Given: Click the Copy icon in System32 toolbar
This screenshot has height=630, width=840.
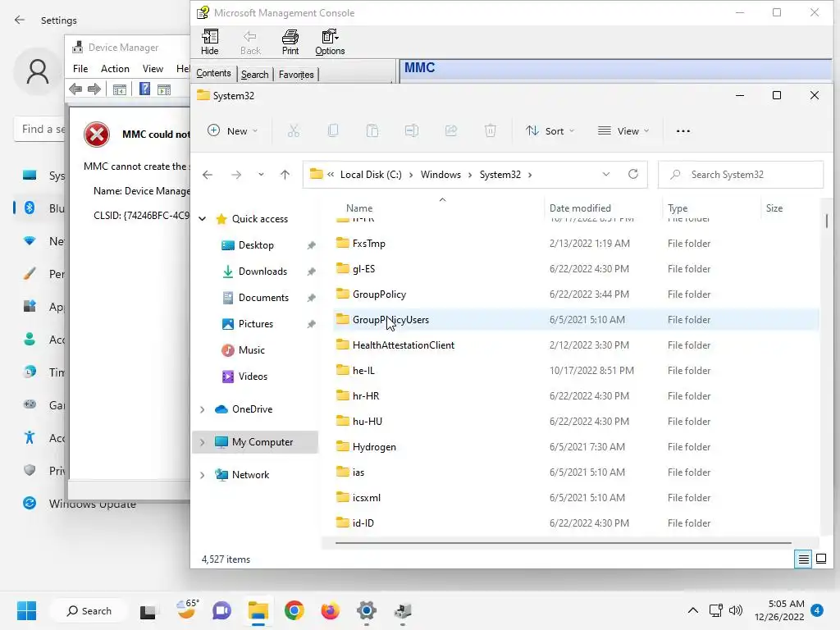Looking at the screenshot, I should [333, 130].
